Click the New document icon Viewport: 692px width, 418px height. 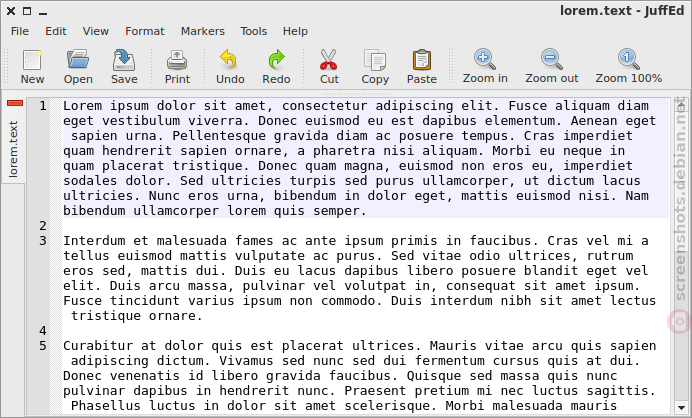coord(32,60)
